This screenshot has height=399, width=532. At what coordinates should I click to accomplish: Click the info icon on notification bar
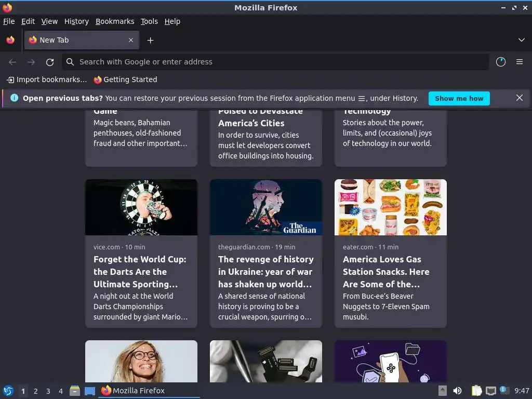click(14, 98)
